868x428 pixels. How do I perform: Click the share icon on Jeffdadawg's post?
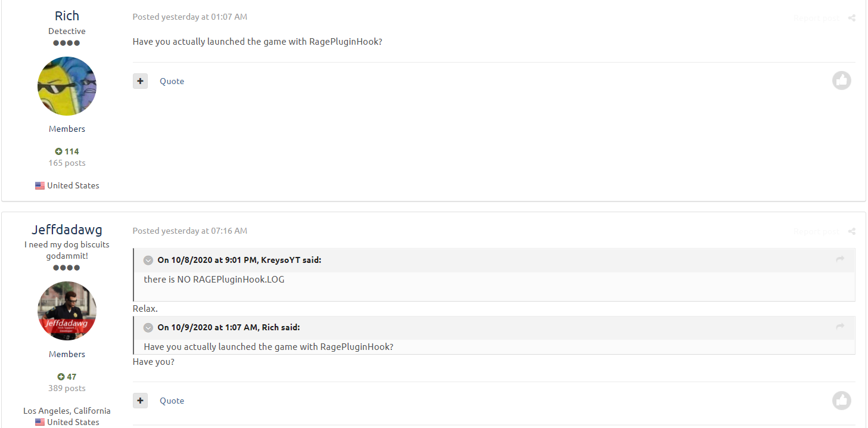tap(852, 231)
